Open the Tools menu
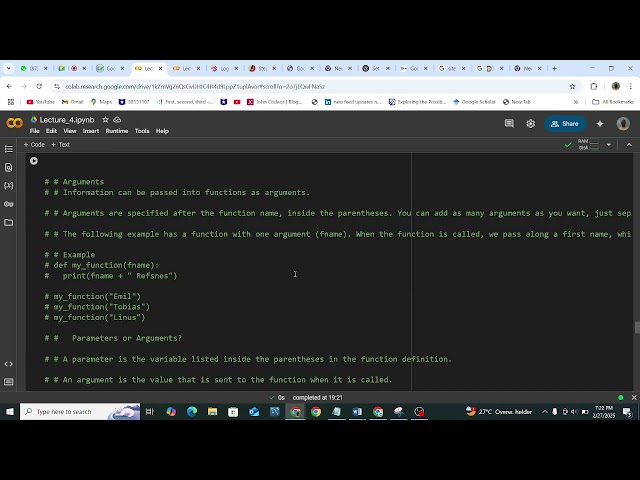This screenshot has width=640, height=480. click(142, 131)
